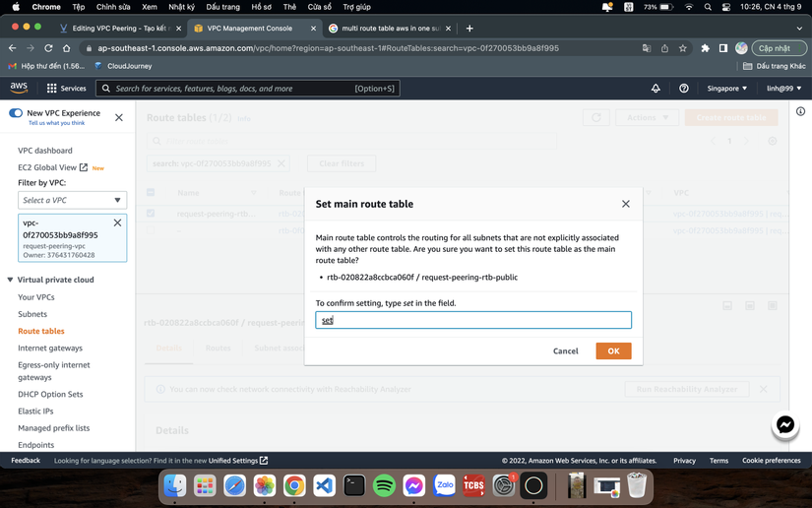Open the Chrome tab search chevron
Image resolution: width=812 pixels, height=508 pixels.
click(799, 29)
